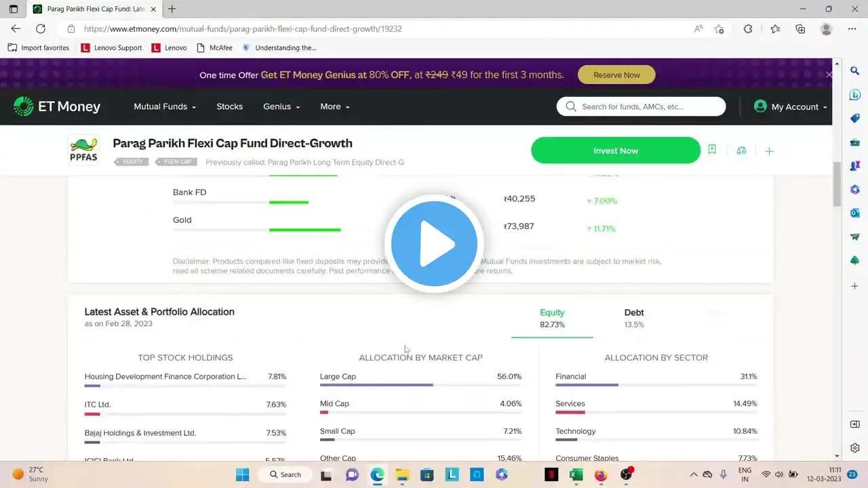Add page to favorites with star icon
The height and width of the screenshot is (488, 868).
(719, 29)
